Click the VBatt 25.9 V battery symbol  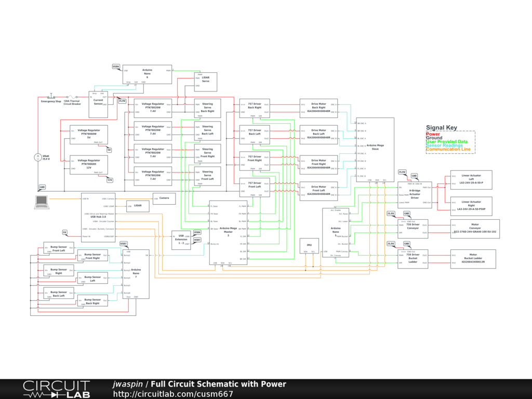click(x=38, y=157)
